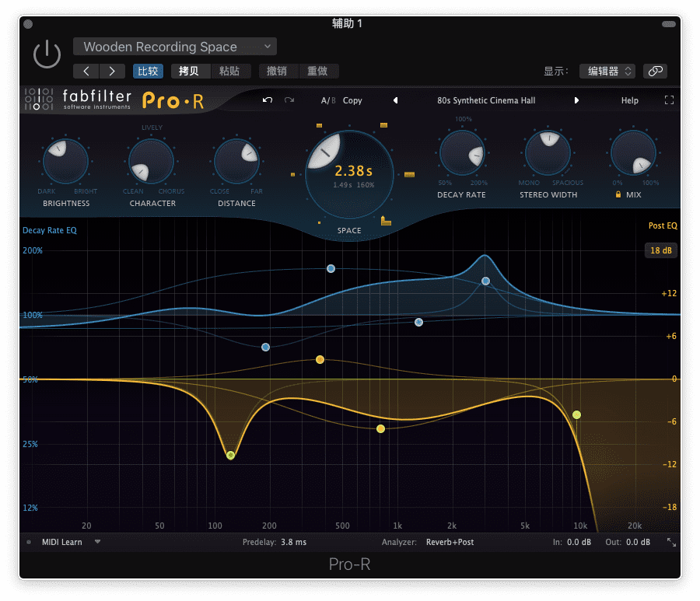Toggle full screen mode icon

pos(669,100)
